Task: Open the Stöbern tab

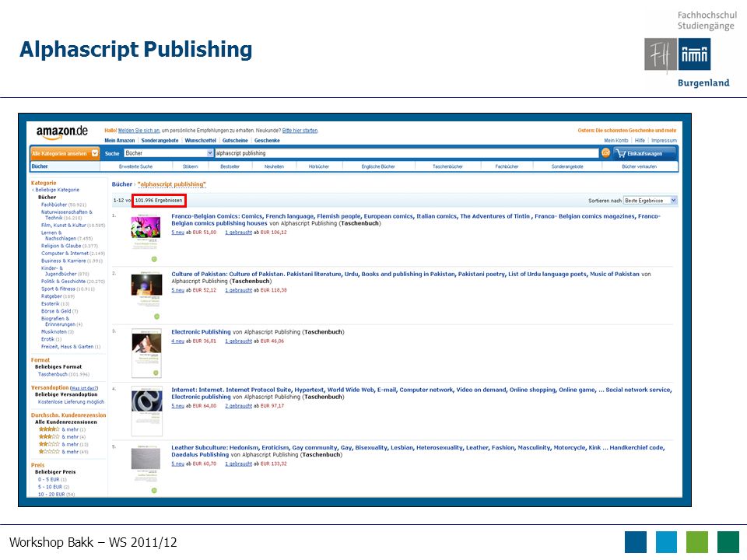Action: coord(190,166)
